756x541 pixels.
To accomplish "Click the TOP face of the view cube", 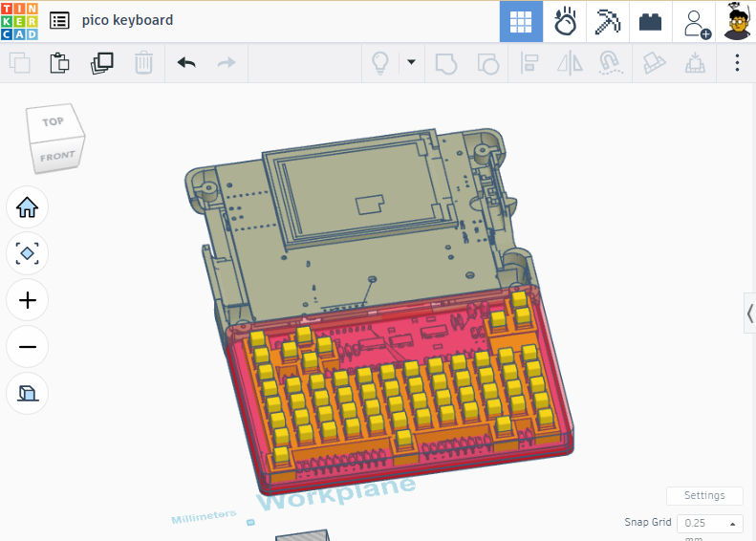I will click(x=53, y=122).
